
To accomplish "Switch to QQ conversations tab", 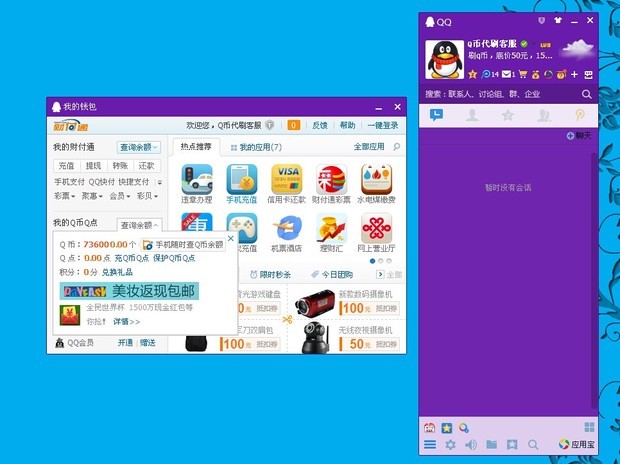I will pos(437,115).
